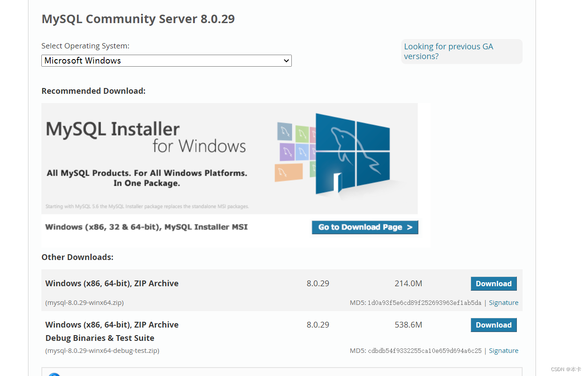Click the 'Windows (x86, 32 & 64-bit), MySQL Installer MSI' text
This screenshot has width=588, height=376.
tap(146, 227)
